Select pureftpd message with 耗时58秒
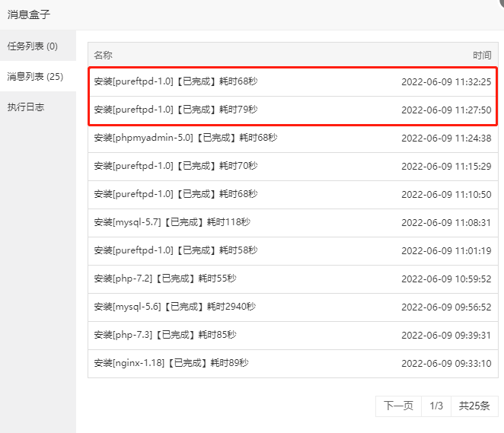This screenshot has width=504, height=433. tap(293, 251)
